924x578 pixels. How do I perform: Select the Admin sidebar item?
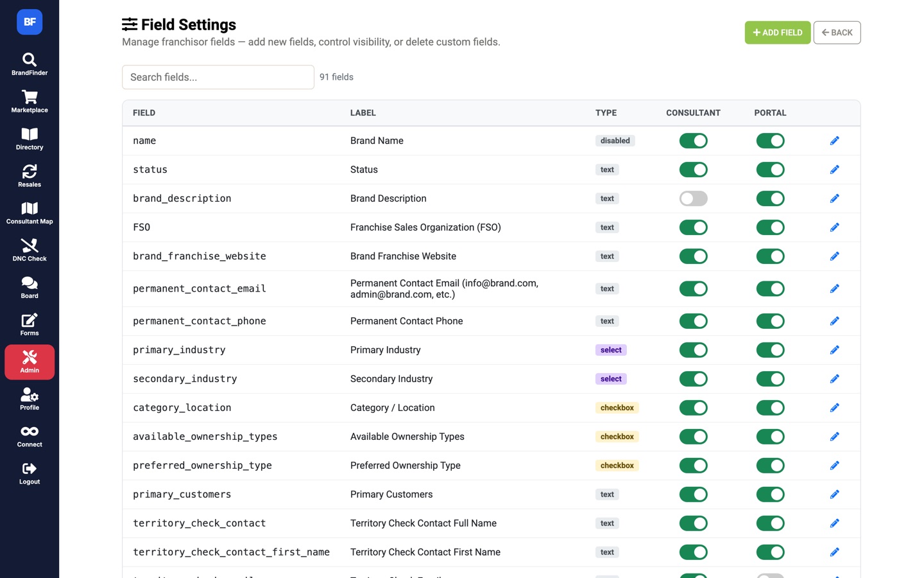click(x=30, y=362)
